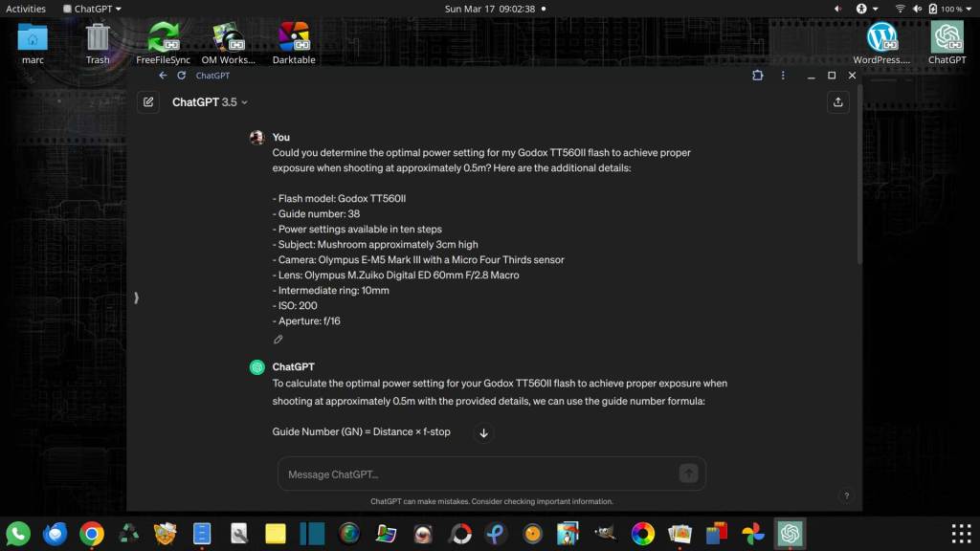Select the ChatGPT app in the dock
This screenshot has height=551, width=980.
790,534
